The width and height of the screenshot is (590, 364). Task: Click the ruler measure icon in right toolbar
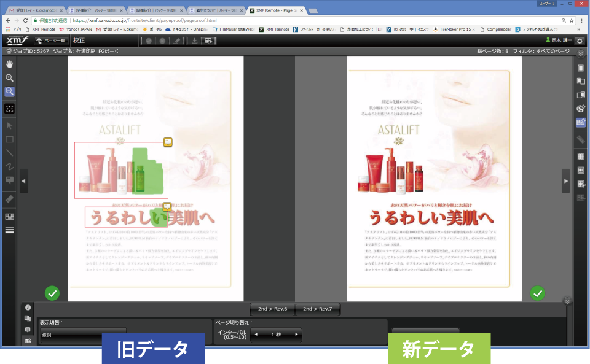[x=581, y=139]
